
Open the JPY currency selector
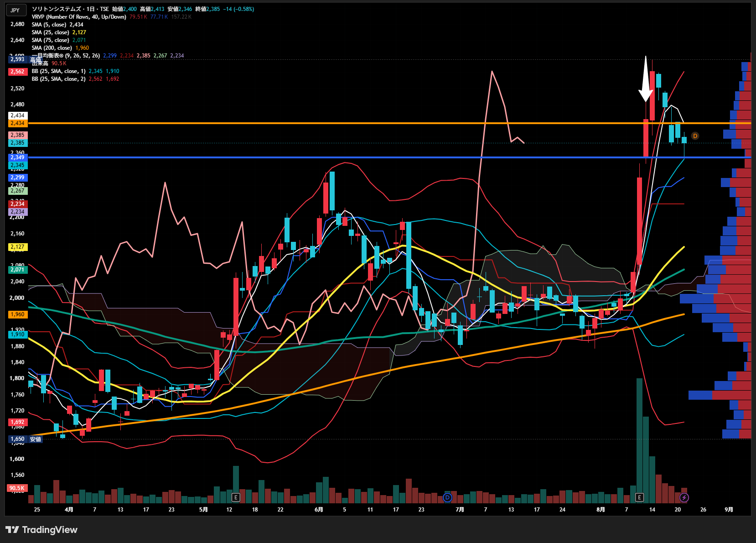16,10
